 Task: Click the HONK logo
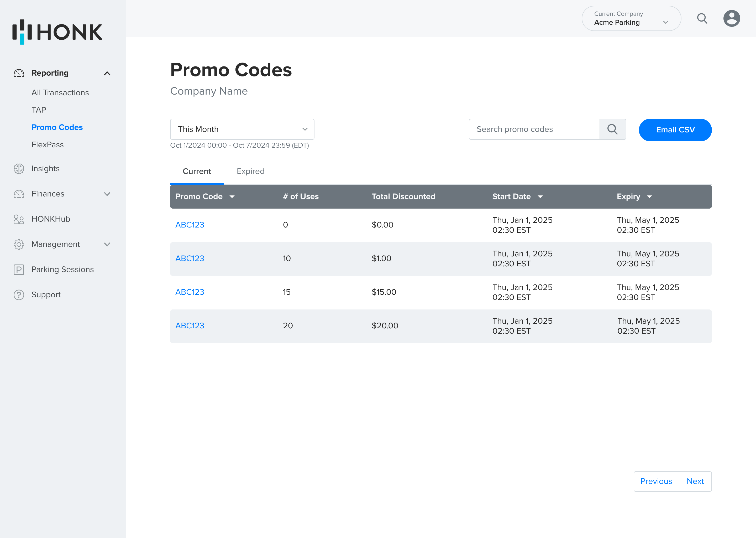[x=57, y=32]
